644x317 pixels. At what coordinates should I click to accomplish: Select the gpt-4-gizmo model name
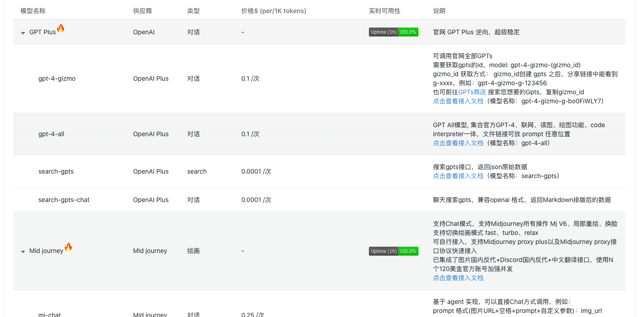click(57, 78)
